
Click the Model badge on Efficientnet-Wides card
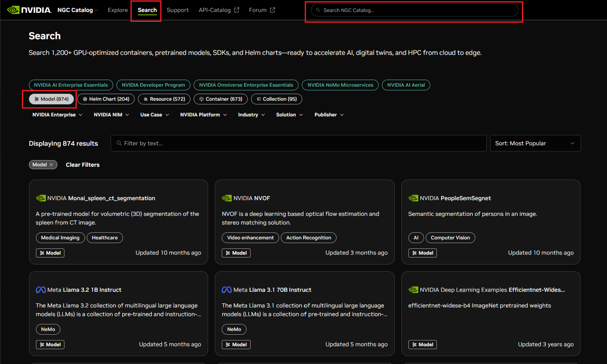(x=422, y=345)
